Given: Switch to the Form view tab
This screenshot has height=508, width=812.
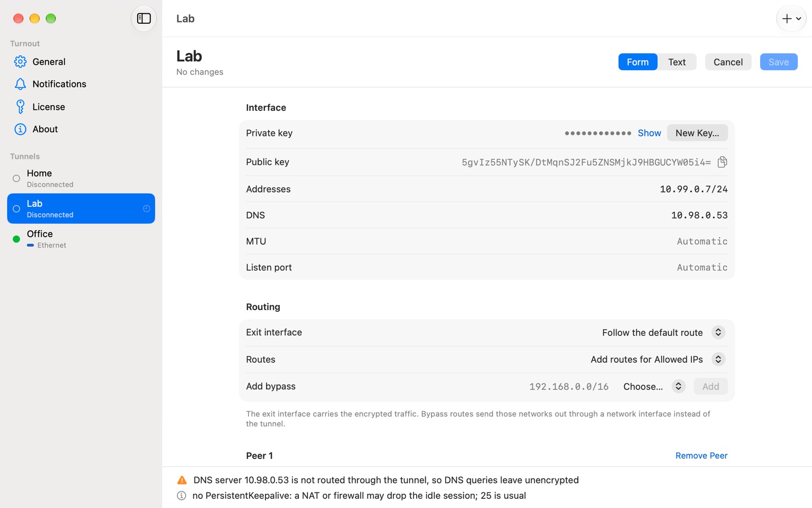Looking at the screenshot, I should [638, 62].
